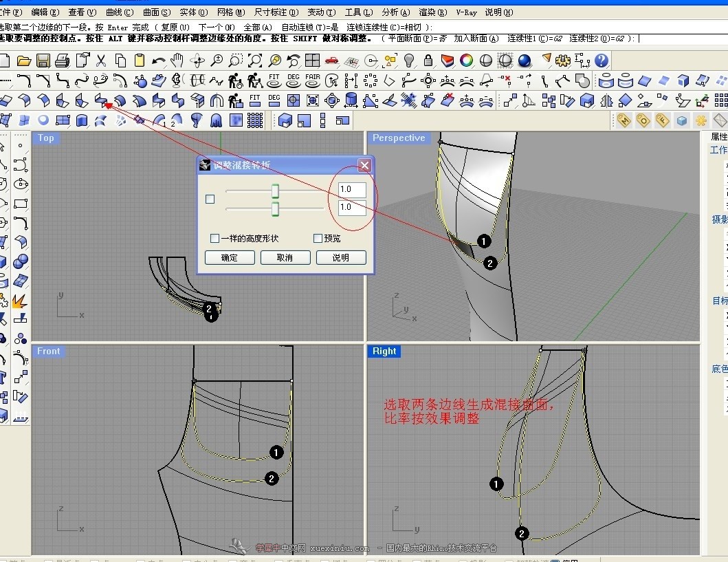Open the V-Ray menu

click(466, 12)
